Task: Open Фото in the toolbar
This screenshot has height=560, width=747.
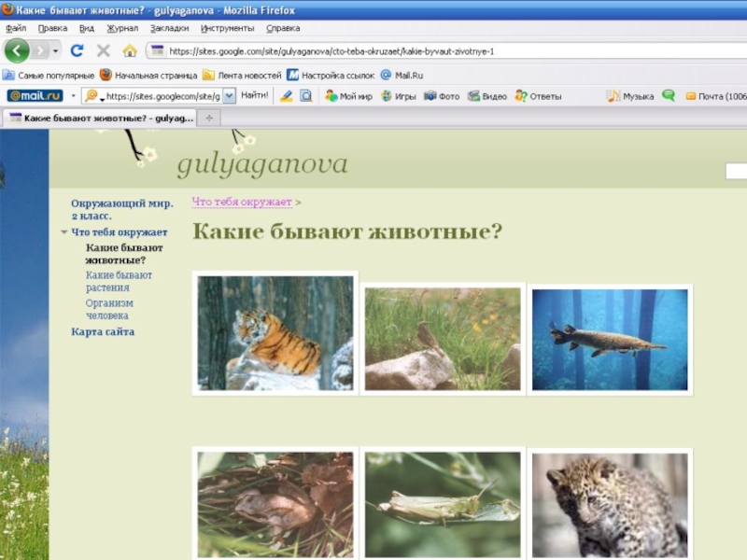Action: 442,96
